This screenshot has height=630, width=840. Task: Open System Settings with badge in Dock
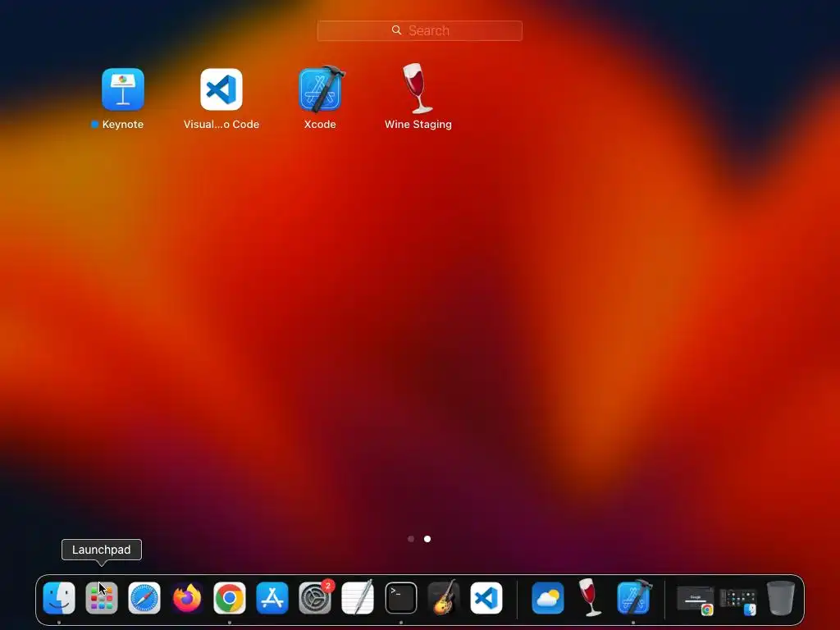pyautogui.click(x=315, y=598)
